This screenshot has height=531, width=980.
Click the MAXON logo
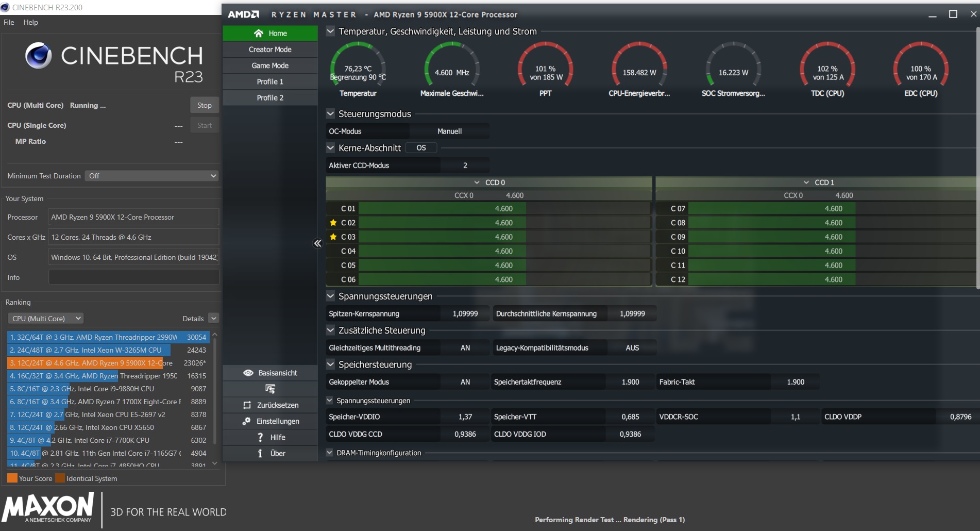pos(48,508)
